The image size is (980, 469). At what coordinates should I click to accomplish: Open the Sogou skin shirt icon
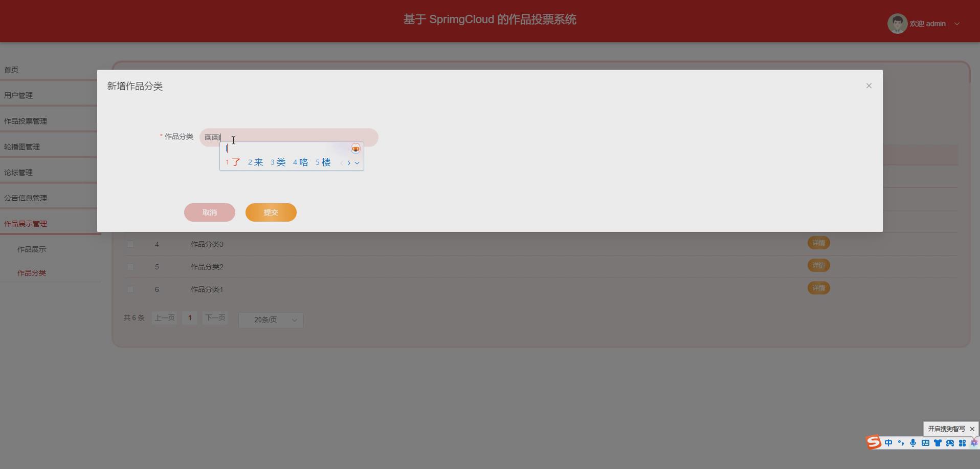pyautogui.click(x=938, y=443)
